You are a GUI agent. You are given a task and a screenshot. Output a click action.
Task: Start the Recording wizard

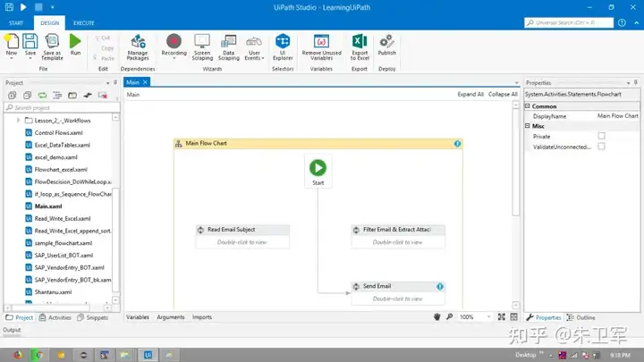[x=174, y=46]
